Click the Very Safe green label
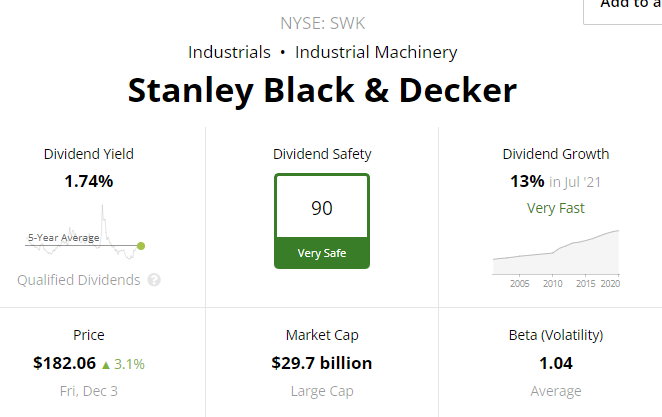Viewport: 662px width, 417px height. click(322, 253)
